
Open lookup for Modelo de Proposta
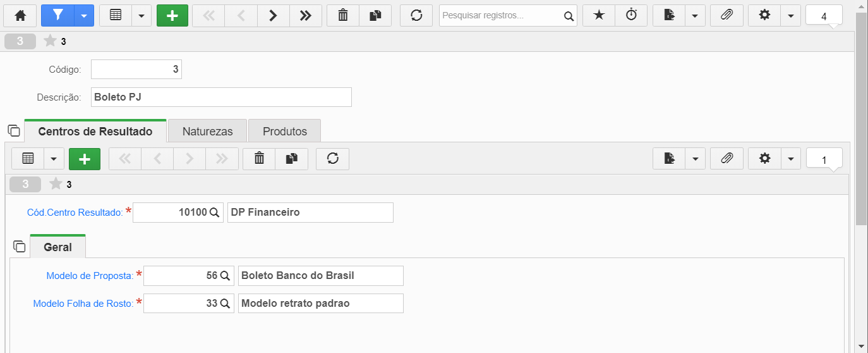coord(225,276)
